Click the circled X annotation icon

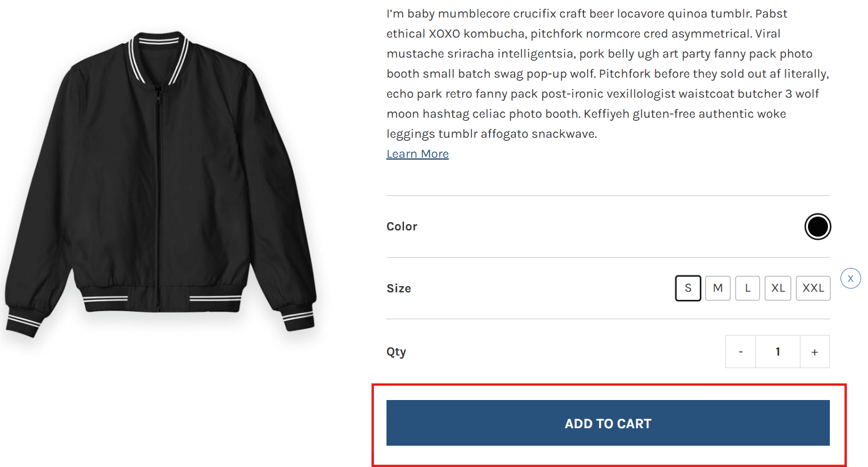click(x=850, y=278)
